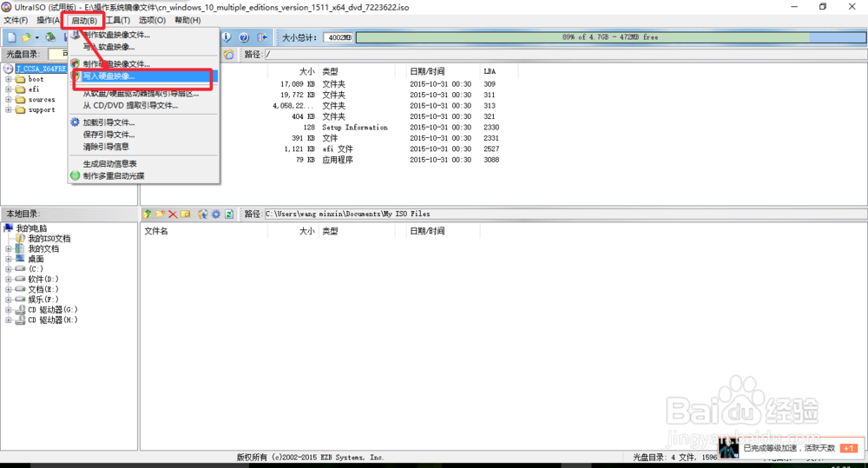868x468 pixels.
Task: Click the Refresh icon in local toolbar
Action: (x=228, y=214)
